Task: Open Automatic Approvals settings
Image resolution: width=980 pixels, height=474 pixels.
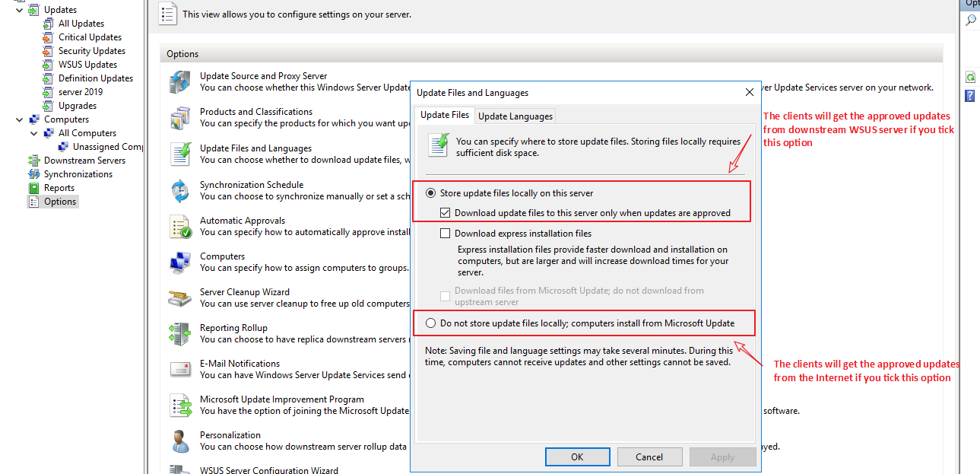Action: point(180,226)
